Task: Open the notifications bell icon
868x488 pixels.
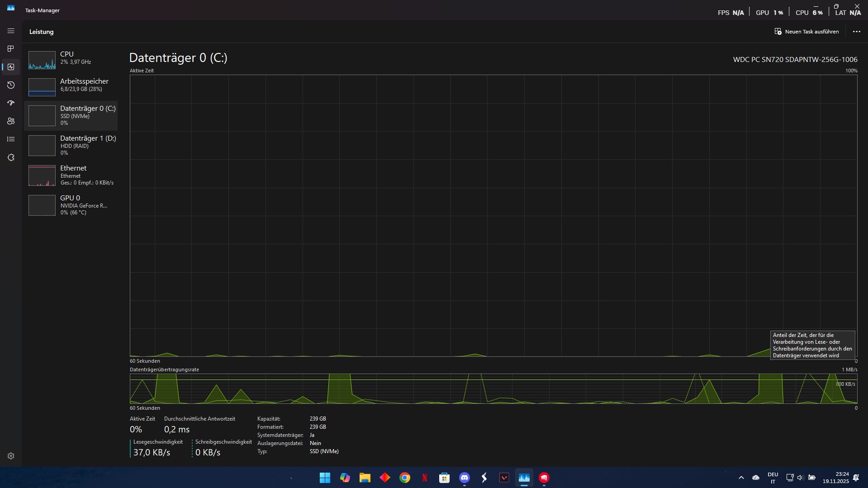Action: [x=856, y=478]
